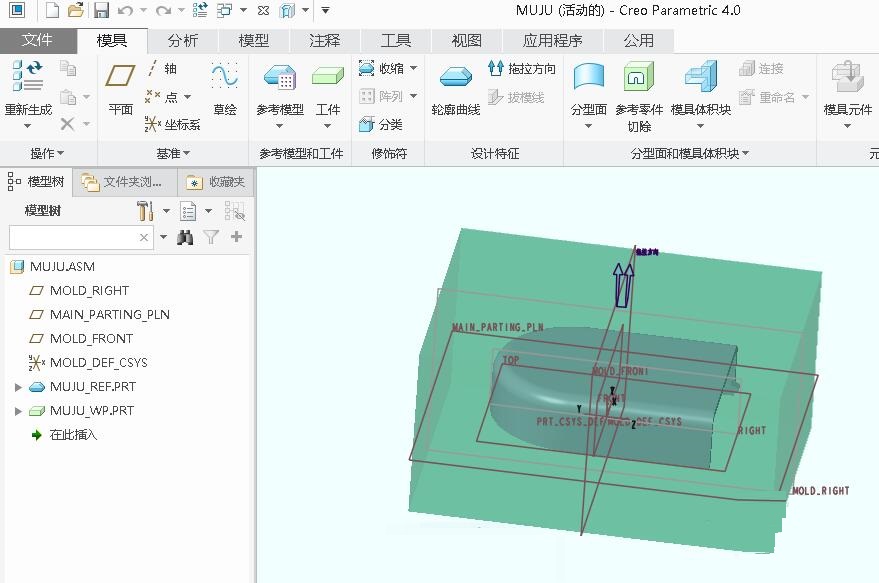Clear the model tree search field
This screenshot has height=583, width=879.
coord(144,238)
